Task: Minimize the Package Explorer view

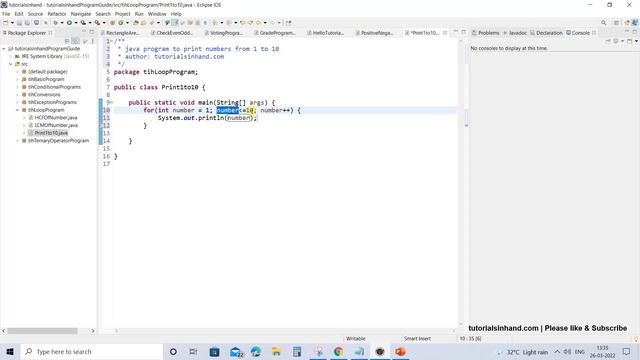Action: click(x=84, y=32)
